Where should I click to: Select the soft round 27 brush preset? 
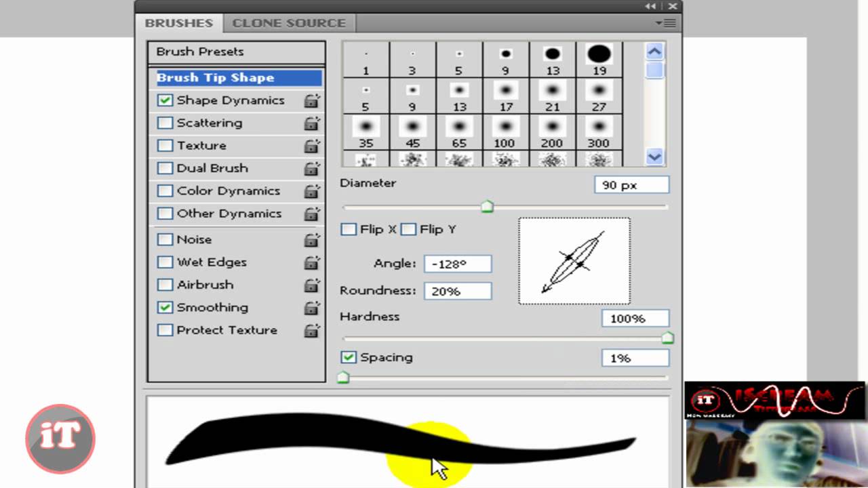pos(599,96)
